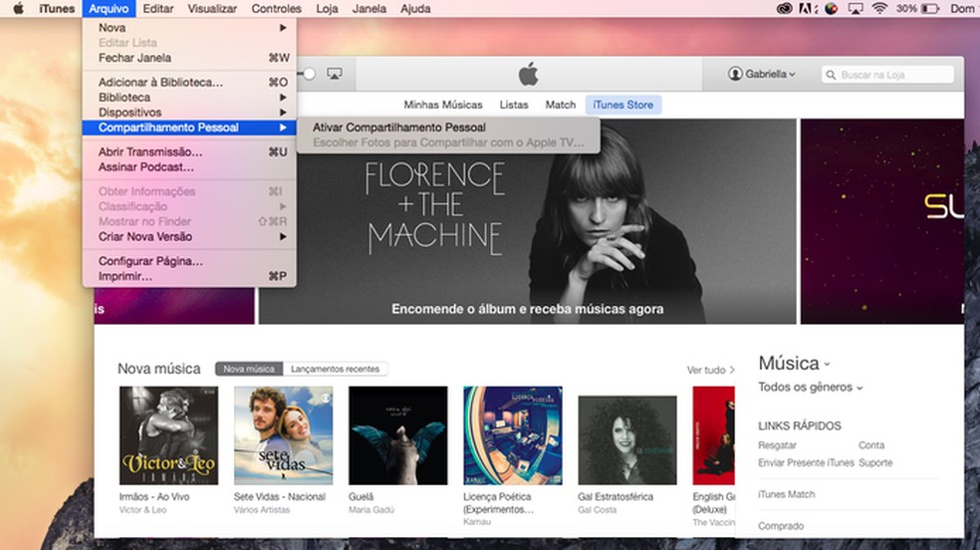980x550 pixels.
Task: Choose Configurar Página
Action: [x=189, y=261]
